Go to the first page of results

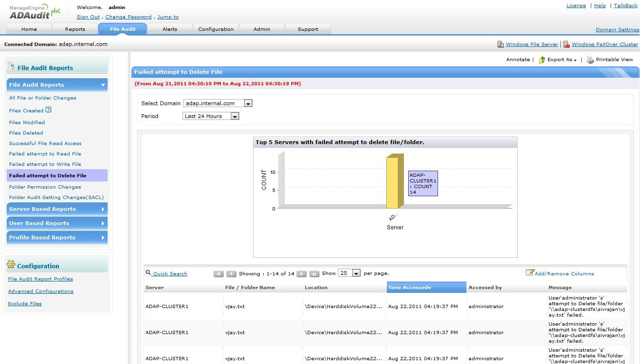point(219,274)
